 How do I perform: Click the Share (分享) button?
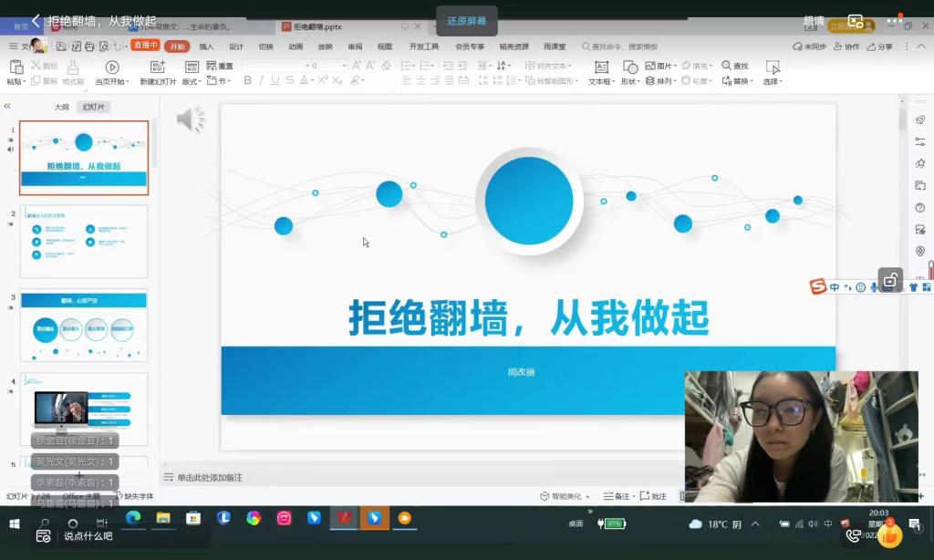pyautogui.click(x=880, y=47)
